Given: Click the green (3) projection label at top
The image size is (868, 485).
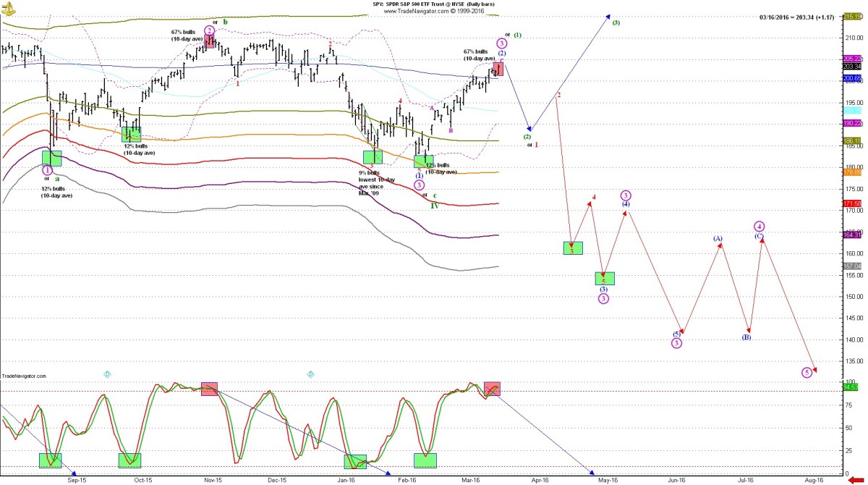Looking at the screenshot, I should pos(616,23).
